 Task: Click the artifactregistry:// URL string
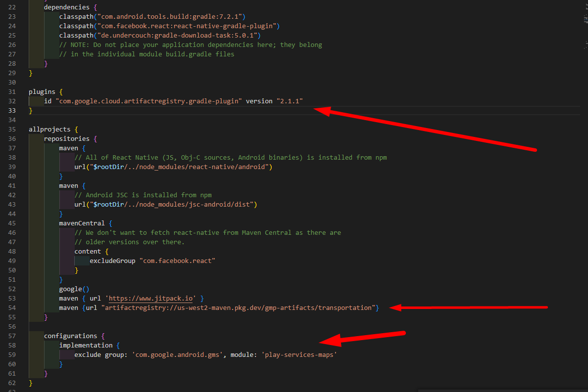[238, 308]
